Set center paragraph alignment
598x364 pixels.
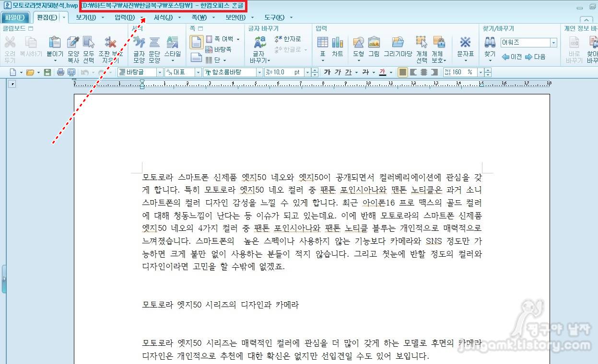coord(424,72)
